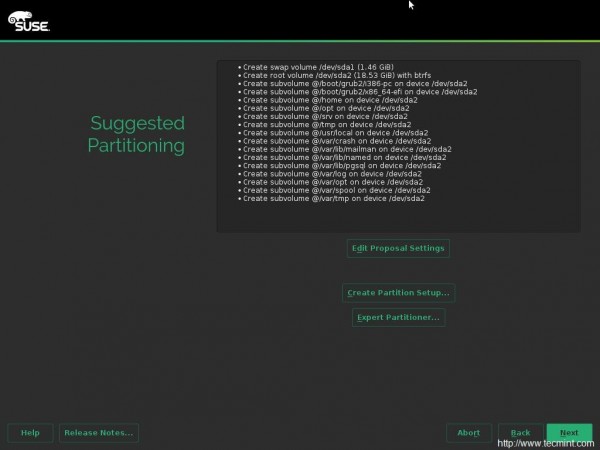Select the @/var/log subvolume line
The height and width of the screenshot is (450, 600).
coord(332,174)
